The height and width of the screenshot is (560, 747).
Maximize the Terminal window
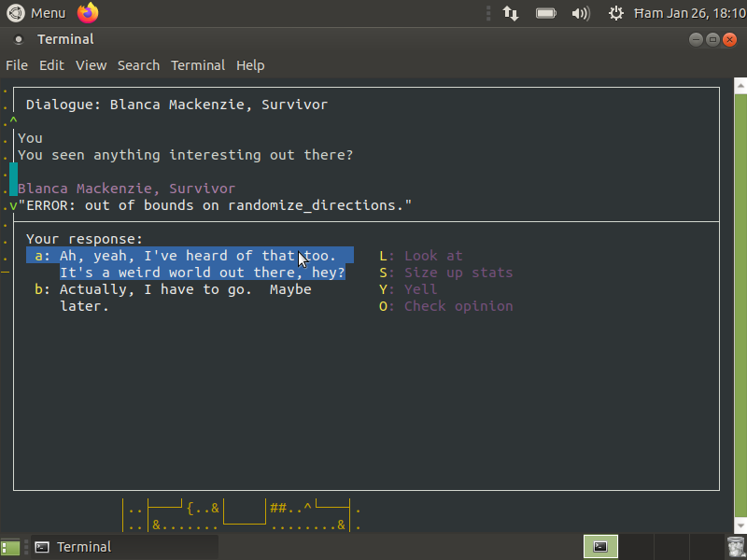click(712, 39)
